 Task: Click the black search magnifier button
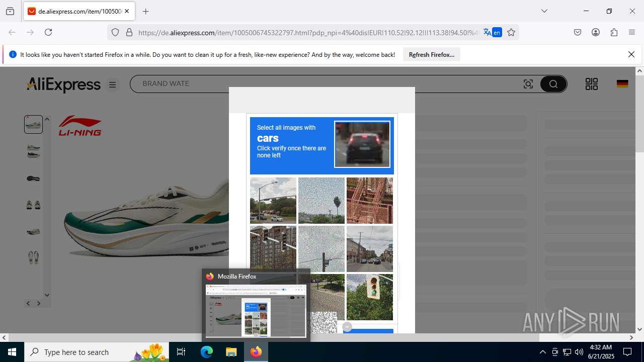(553, 84)
